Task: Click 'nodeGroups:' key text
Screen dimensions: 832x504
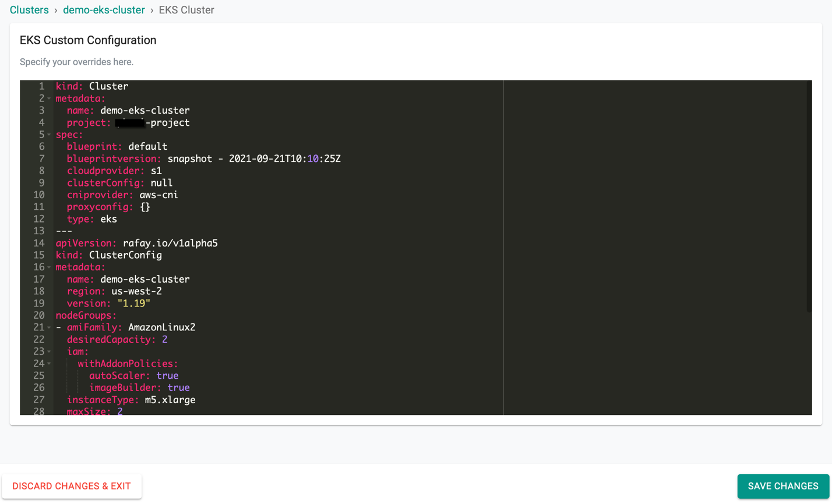Action: click(86, 316)
